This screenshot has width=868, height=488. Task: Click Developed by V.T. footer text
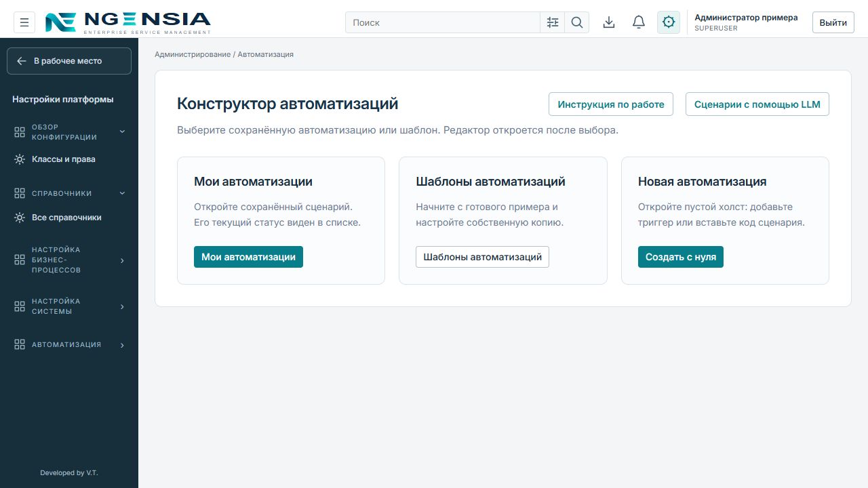pos(69,473)
